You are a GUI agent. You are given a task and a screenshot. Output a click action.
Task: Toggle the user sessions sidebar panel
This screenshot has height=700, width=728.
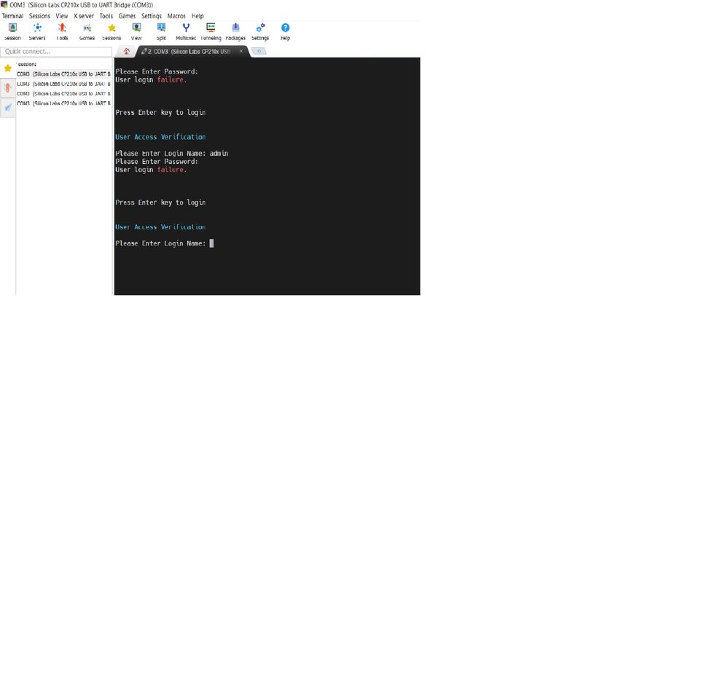tap(8, 87)
